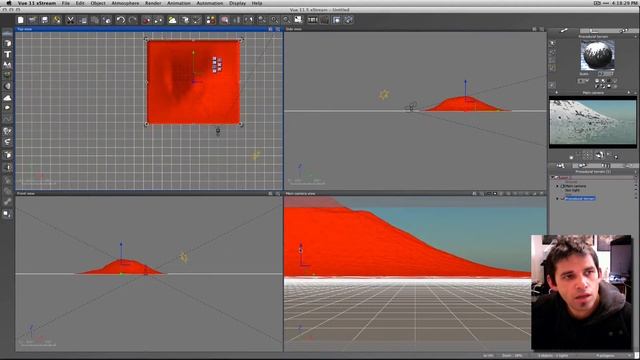Open the dropdown under the Scale label

tap(583, 81)
